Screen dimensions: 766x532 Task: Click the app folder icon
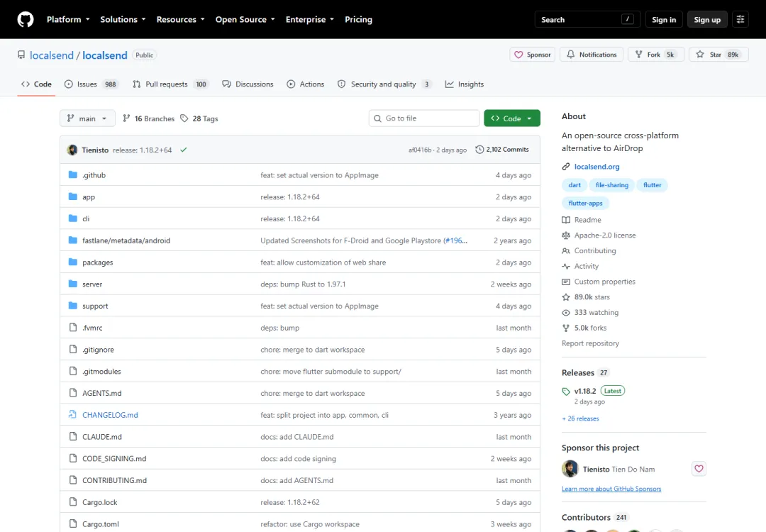[73, 197]
